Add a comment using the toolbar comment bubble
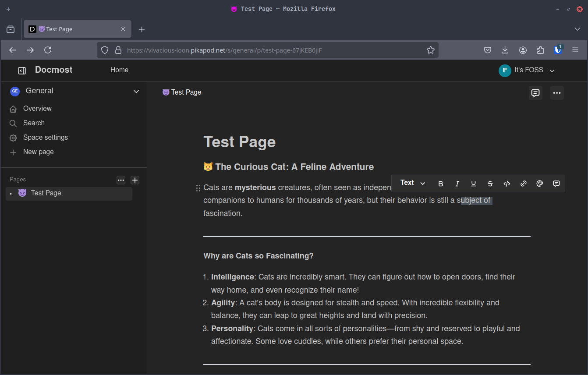Viewport: 588px width, 375px height. 556,184
